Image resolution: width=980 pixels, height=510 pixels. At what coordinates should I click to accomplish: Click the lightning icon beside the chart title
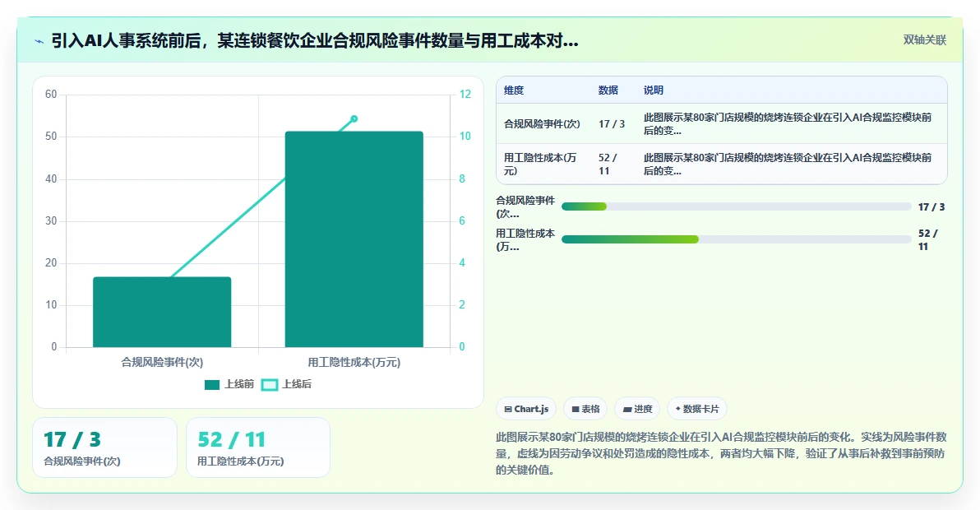click(39, 41)
